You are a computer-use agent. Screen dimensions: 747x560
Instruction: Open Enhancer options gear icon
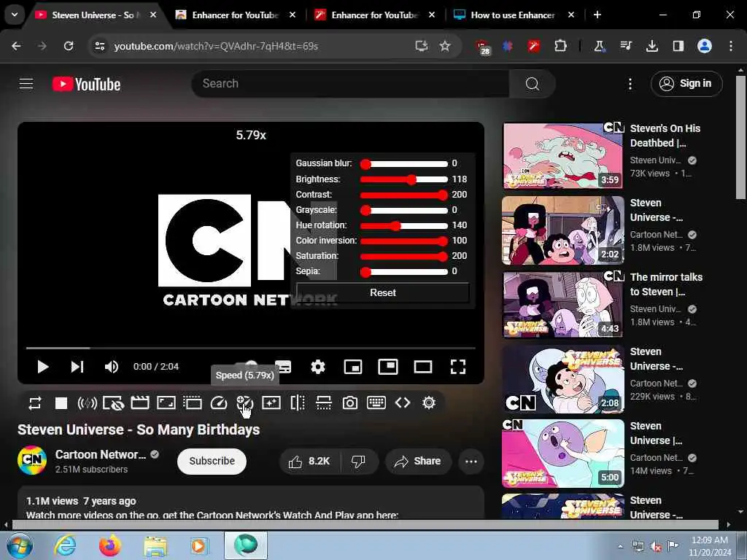coord(429,402)
